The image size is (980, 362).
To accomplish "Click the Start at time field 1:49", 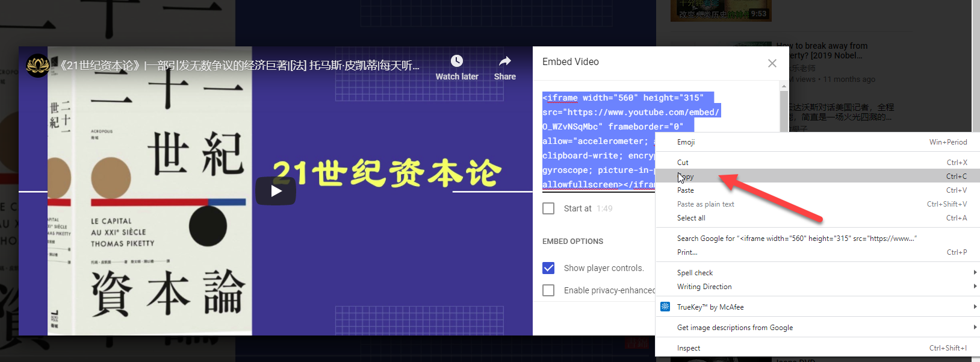I will [x=604, y=208].
